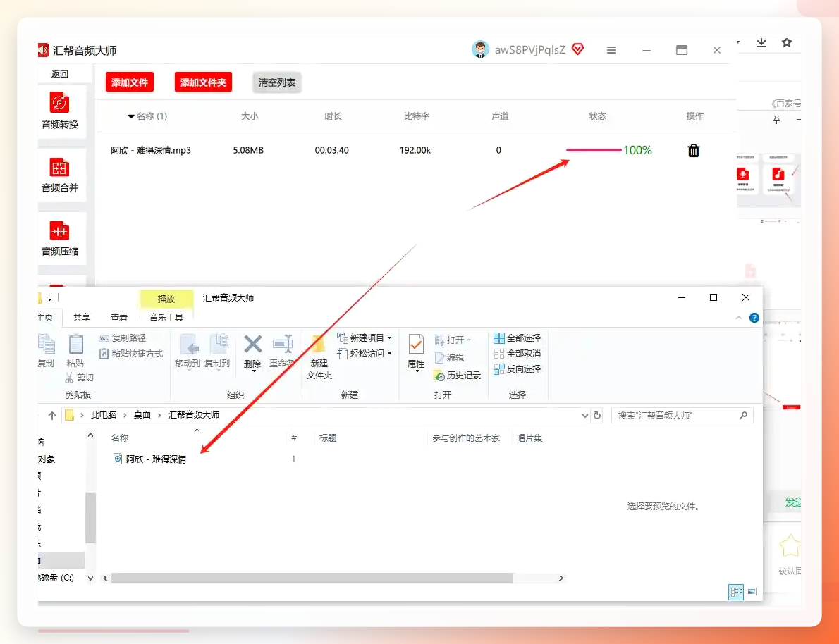Expand the chevron after 桌面 in the breadcrumb
Image resolution: width=839 pixels, height=644 pixels.
[159, 415]
